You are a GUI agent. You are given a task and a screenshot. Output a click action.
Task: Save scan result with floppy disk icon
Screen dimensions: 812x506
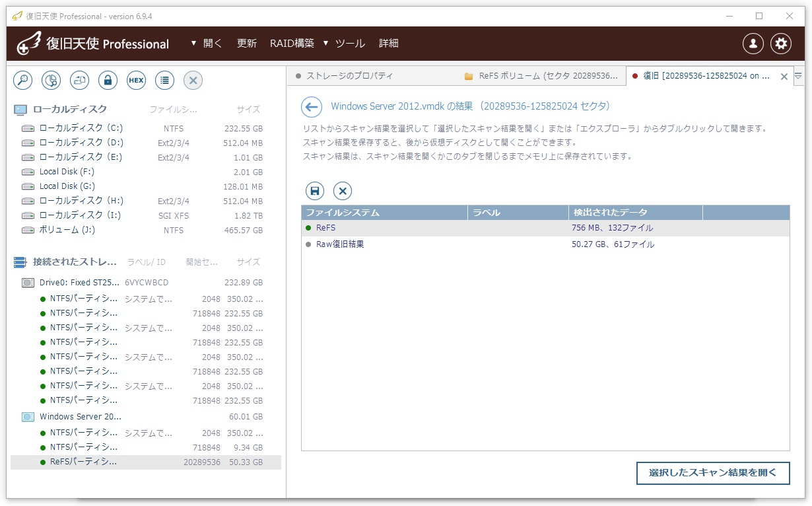tap(315, 192)
